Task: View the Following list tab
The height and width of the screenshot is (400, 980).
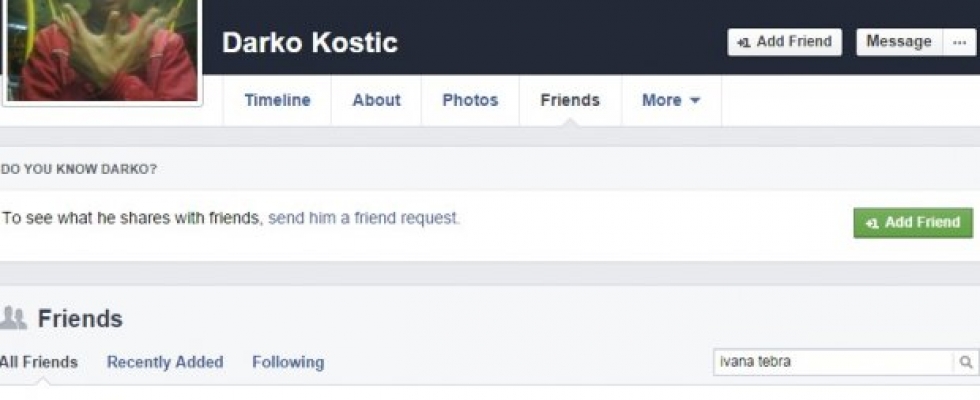Action: [x=288, y=362]
